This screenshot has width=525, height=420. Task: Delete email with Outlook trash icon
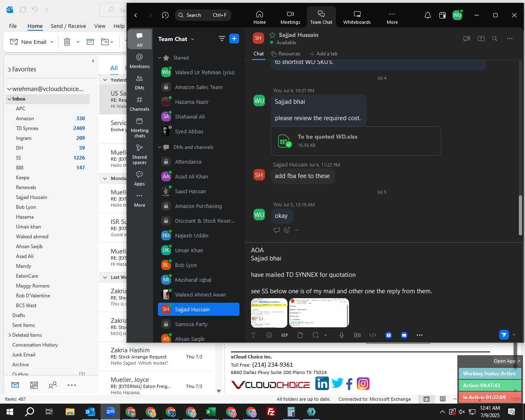pyautogui.click(x=67, y=42)
